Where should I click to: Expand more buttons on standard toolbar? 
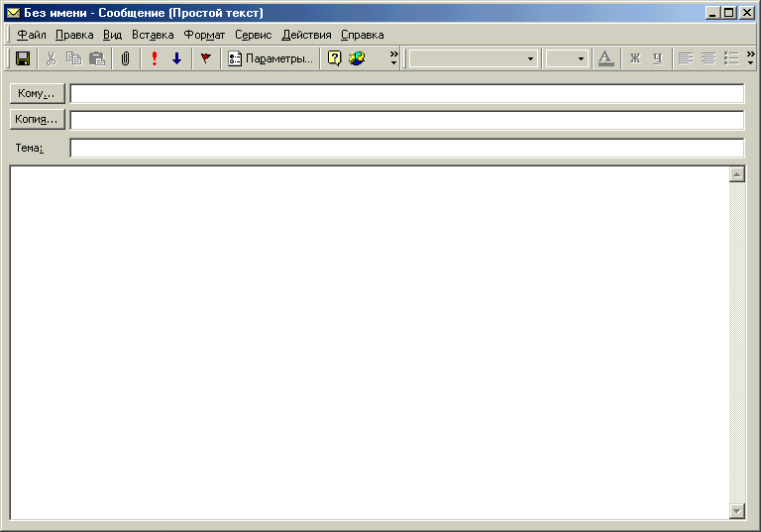(x=393, y=58)
